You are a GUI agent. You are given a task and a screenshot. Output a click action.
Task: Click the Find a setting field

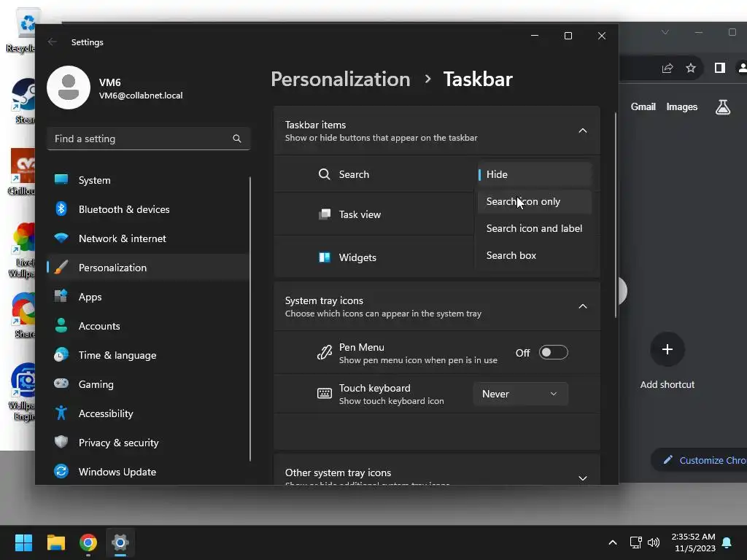tap(149, 139)
